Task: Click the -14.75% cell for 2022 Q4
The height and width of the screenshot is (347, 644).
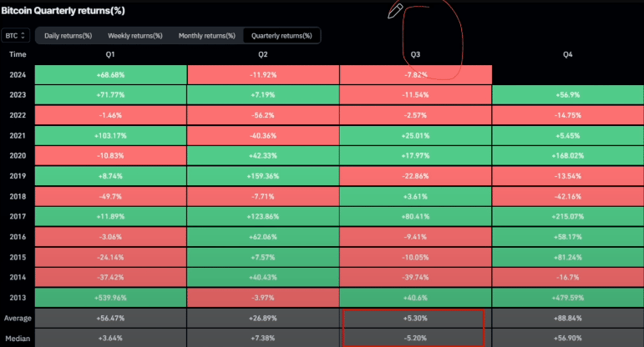Action: tap(568, 115)
